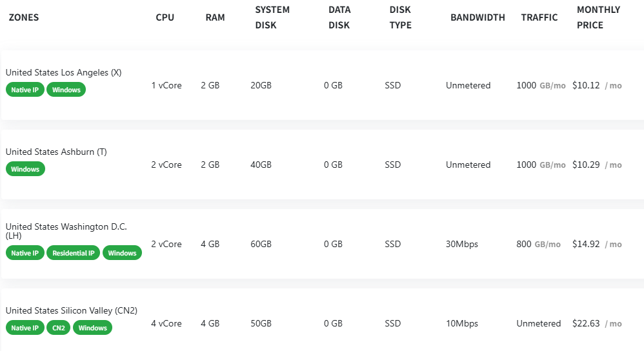Viewport: 644px width, 351px height.
Task: Select United States Los Angeles (X) plan
Action: click(63, 73)
